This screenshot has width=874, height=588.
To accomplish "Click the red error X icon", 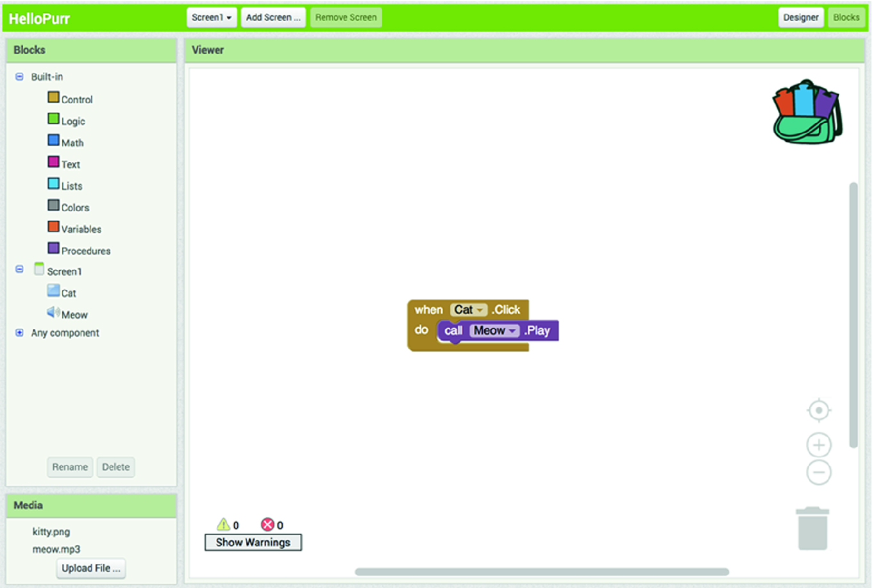I will pyautogui.click(x=267, y=525).
